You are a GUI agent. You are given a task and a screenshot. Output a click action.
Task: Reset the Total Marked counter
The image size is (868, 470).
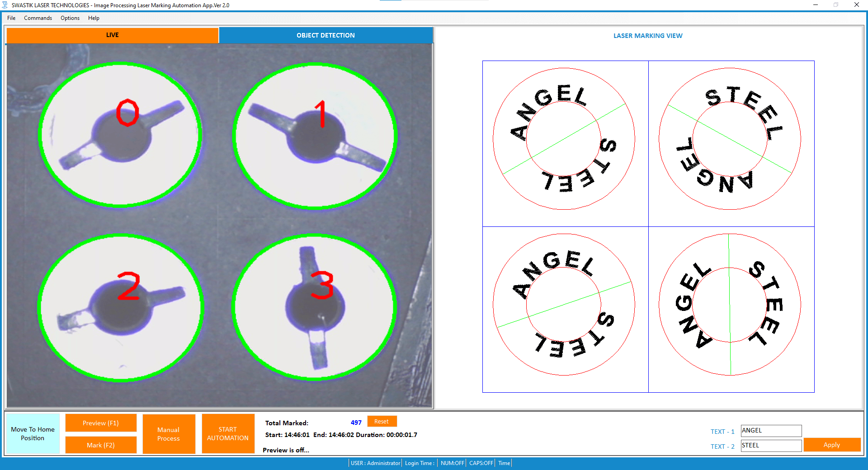point(382,422)
